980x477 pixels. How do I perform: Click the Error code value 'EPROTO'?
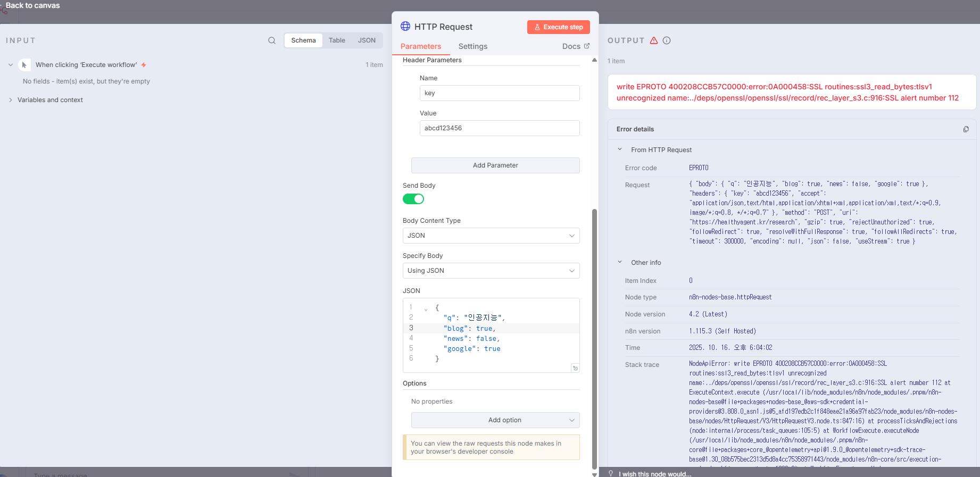pyautogui.click(x=699, y=168)
